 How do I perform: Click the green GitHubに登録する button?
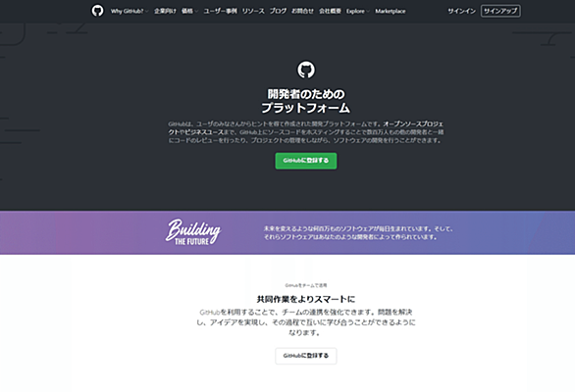[x=306, y=161]
